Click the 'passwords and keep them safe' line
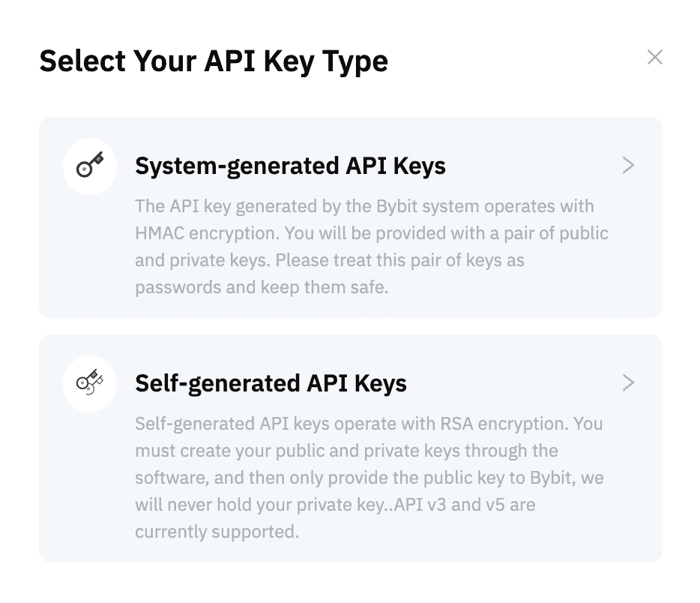The image size is (700, 603). (x=262, y=287)
